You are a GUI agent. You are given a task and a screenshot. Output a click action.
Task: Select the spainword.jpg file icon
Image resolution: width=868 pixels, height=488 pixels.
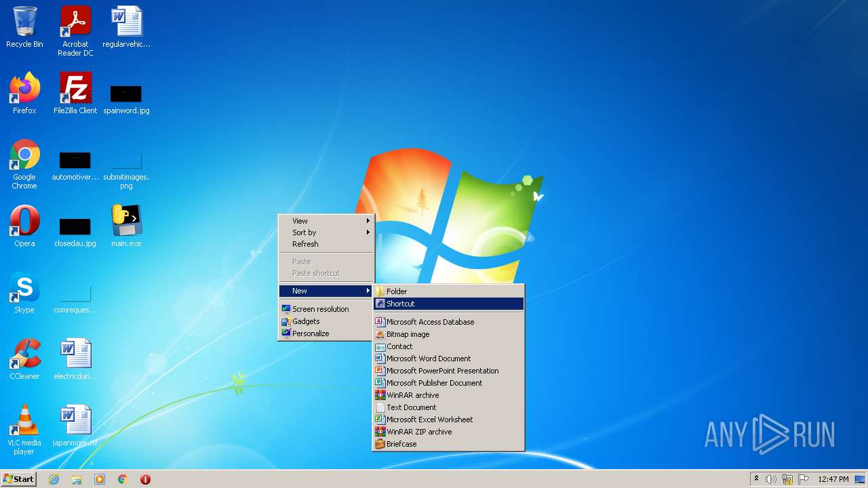coord(126,99)
